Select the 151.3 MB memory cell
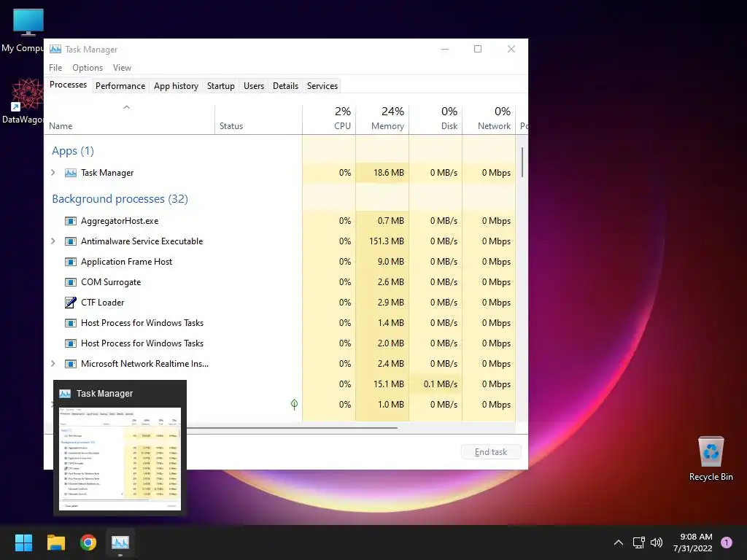The height and width of the screenshot is (560, 747). click(382, 241)
